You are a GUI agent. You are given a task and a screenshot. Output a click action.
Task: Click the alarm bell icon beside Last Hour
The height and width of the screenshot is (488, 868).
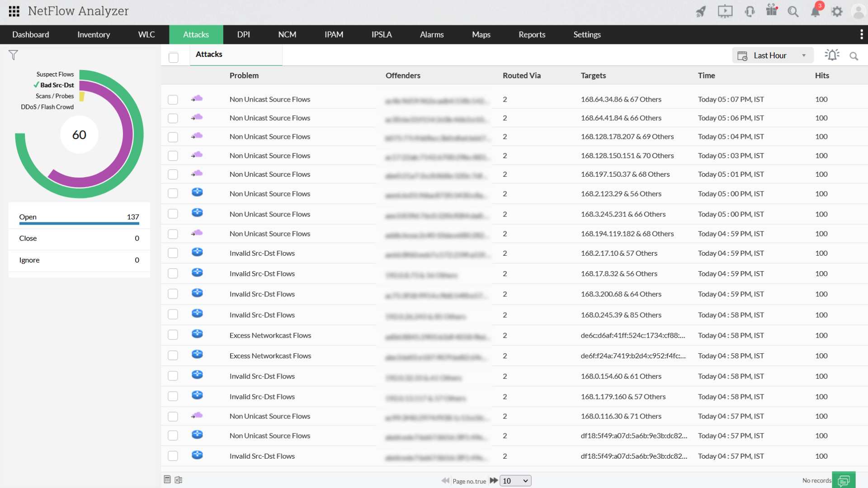pyautogui.click(x=831, y=55)
